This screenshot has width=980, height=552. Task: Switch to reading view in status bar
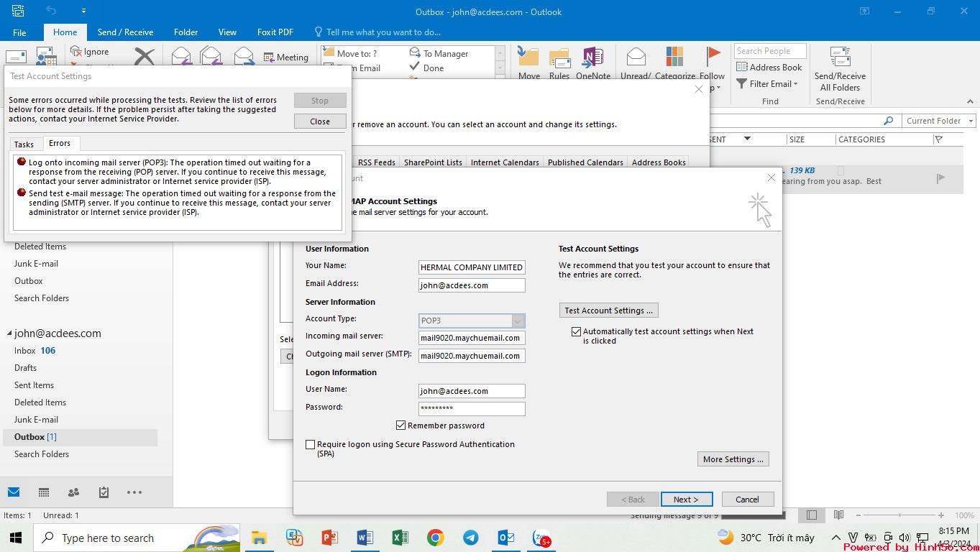tap(838, 515)
